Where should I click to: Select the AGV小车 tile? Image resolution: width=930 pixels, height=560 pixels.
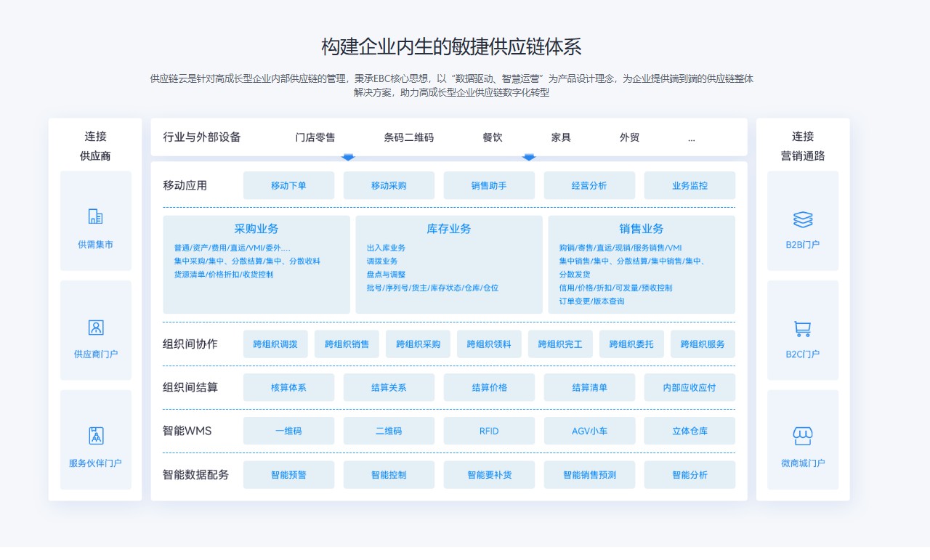[x=589, y=431]
